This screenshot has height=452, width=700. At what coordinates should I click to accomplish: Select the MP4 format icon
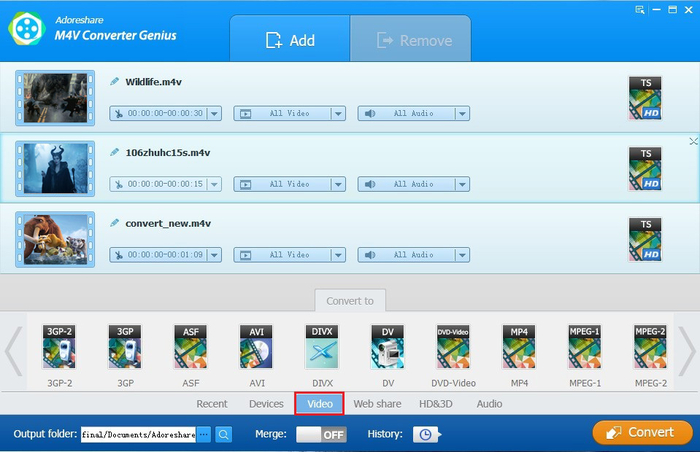pos(519,347)
